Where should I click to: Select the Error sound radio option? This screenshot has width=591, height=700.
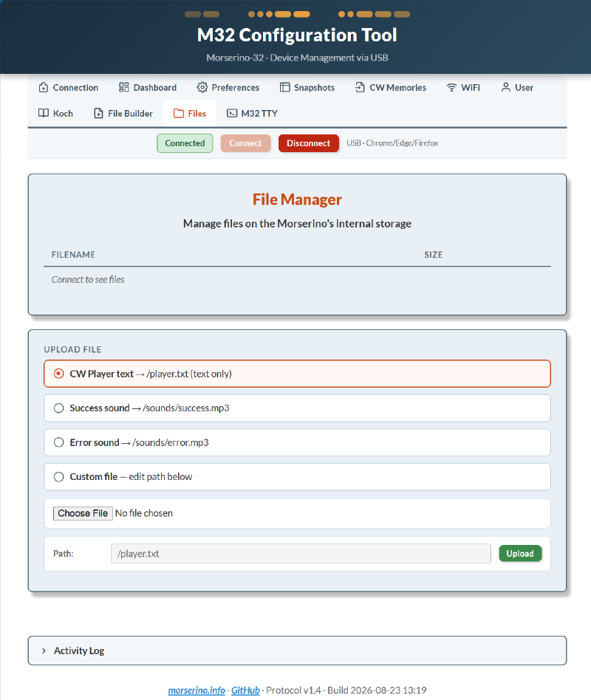pos(58,442)
